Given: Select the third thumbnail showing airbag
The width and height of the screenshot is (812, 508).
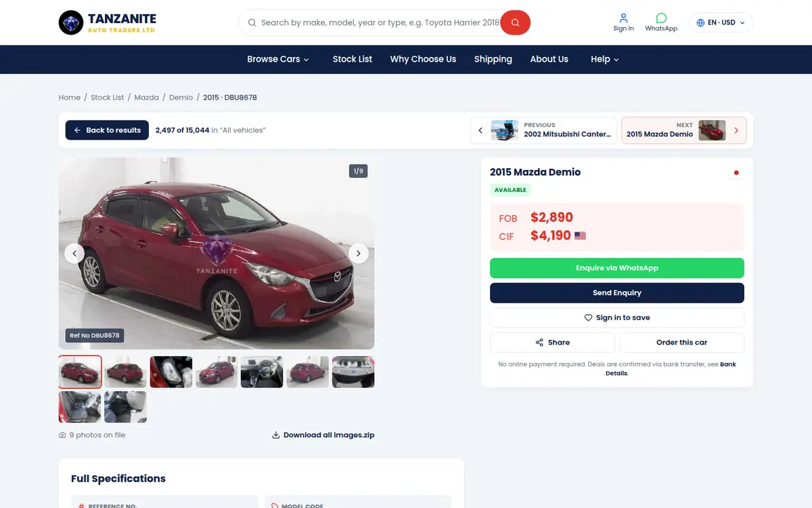Looking at the screenshot, I should [x=171, y=372].
